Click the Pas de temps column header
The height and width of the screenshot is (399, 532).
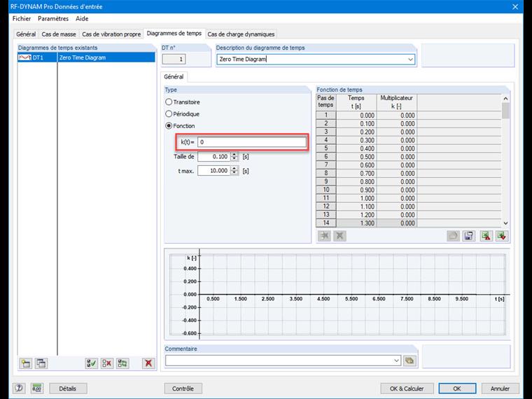(326, 102)
